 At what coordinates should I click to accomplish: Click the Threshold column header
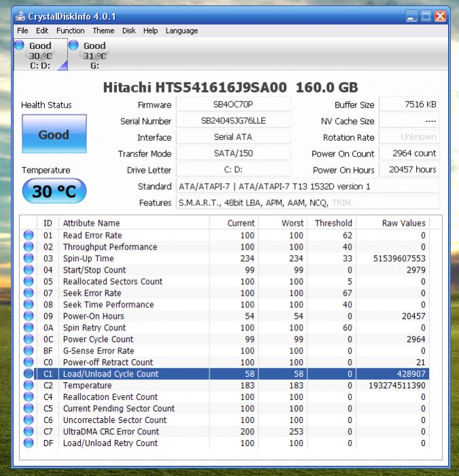coord(332,223)
